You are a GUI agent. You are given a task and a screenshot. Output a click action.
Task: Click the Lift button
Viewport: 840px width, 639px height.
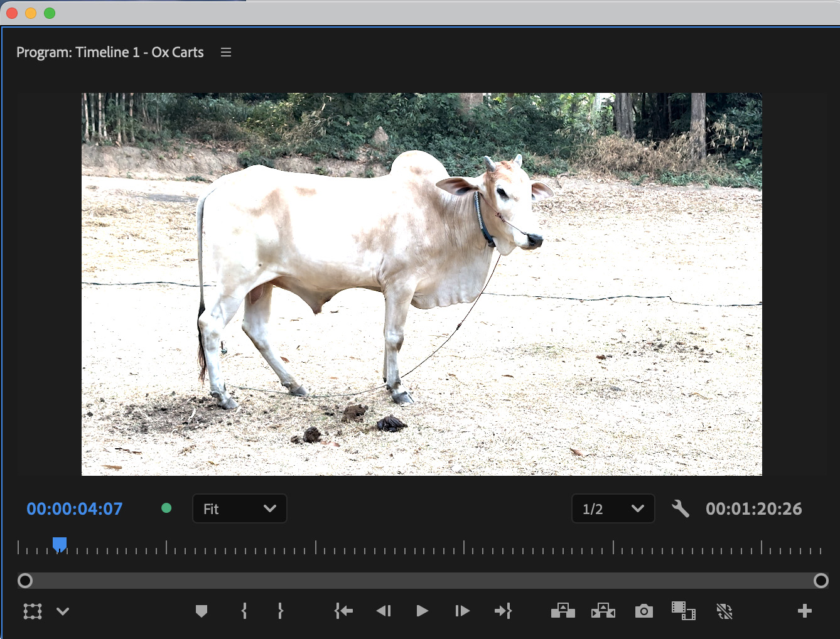tap(563, 611)
